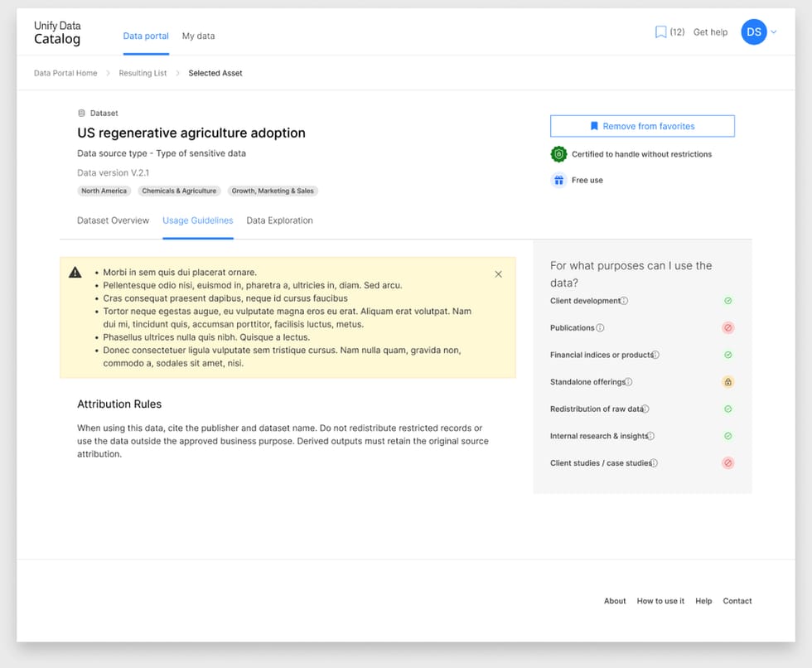The image size is (812, 668).
Task: Open the bookmarks icon showing (12)
Action: pyautogui.click(x=660, y=32)
